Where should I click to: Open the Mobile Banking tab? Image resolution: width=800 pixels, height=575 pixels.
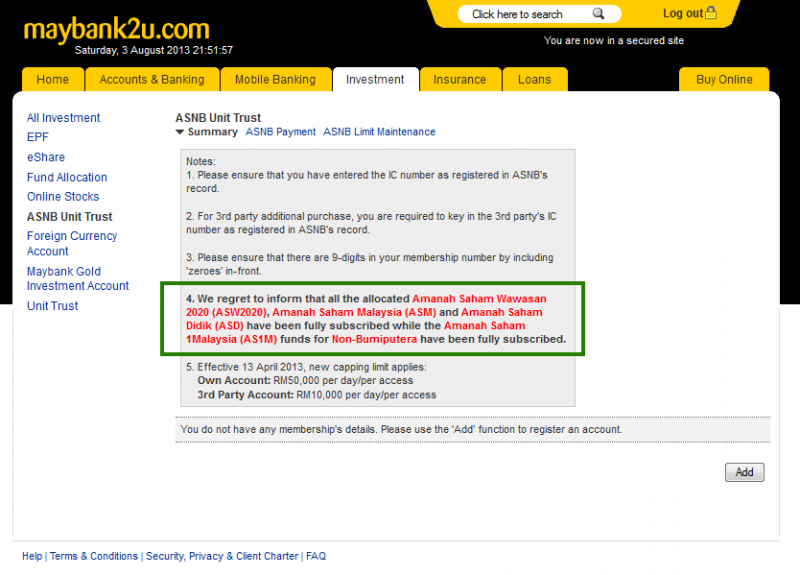click(x=275, y=80)
